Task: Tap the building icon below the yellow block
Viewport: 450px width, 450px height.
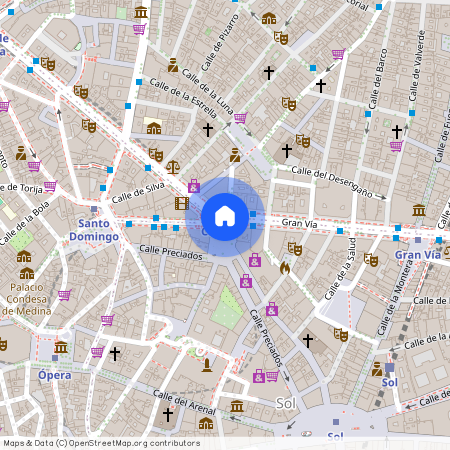Action: tap(154, 128)
